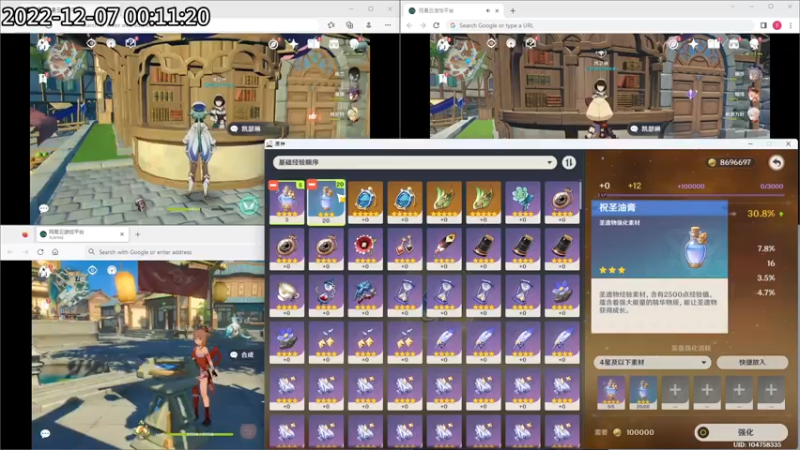Select the teal flower artifact

[x=522, y=203]
